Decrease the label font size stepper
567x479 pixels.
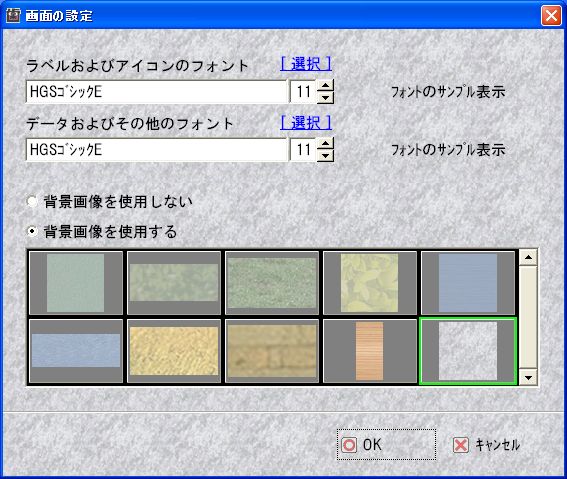325,98
